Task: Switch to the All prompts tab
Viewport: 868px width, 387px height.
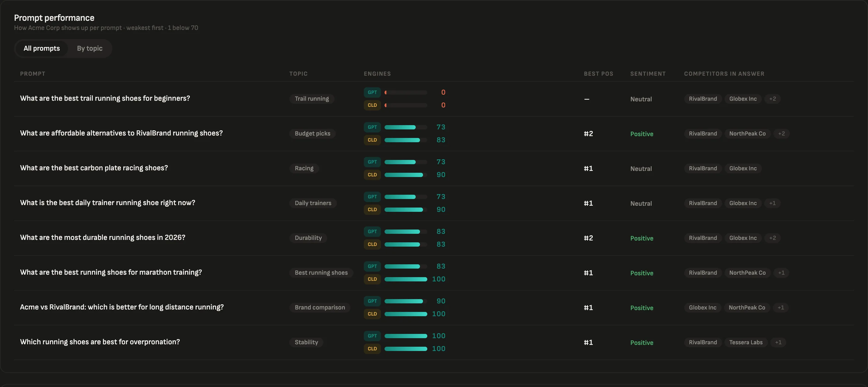Action: pyautogui.click(x=42, y=48)
